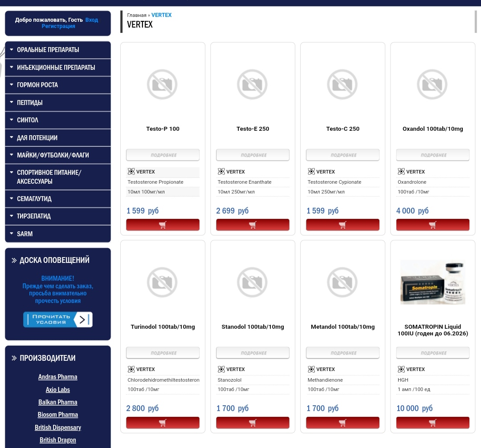This screenshot has height=448, width=481.
Task: Click ПОДРОБНЕЕ for Testo-E 250
Action: (x=253, y=155)
